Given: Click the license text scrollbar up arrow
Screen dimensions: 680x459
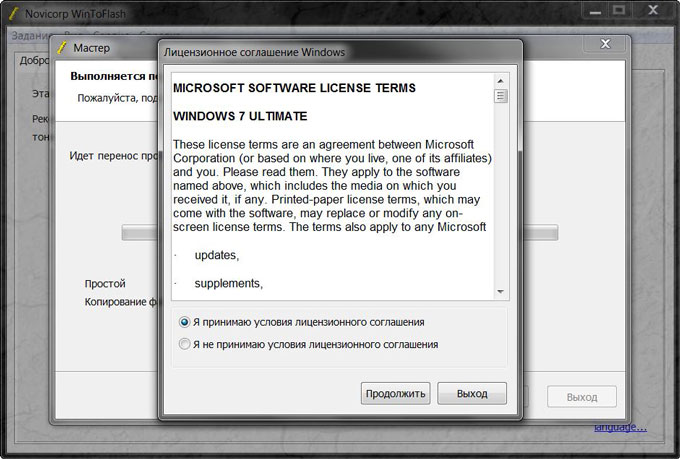Looking at the screenshot, I should tap(500, 81).
